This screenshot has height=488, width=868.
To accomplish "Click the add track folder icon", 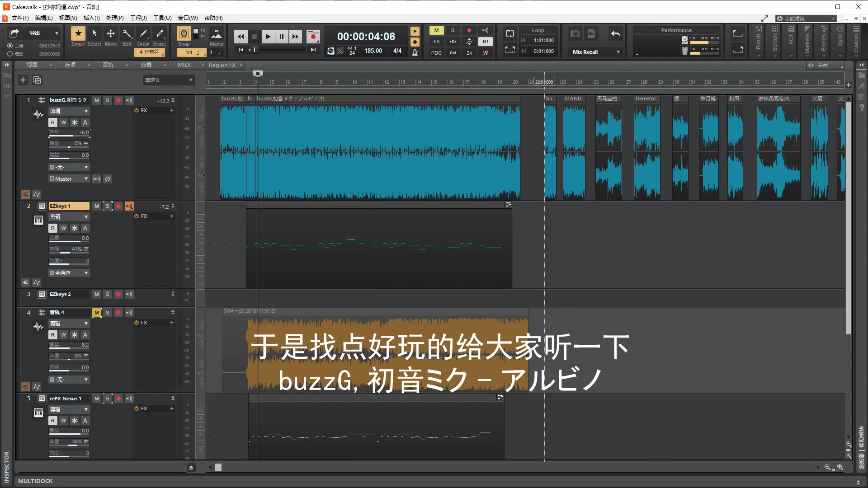I will coord(37,80).
